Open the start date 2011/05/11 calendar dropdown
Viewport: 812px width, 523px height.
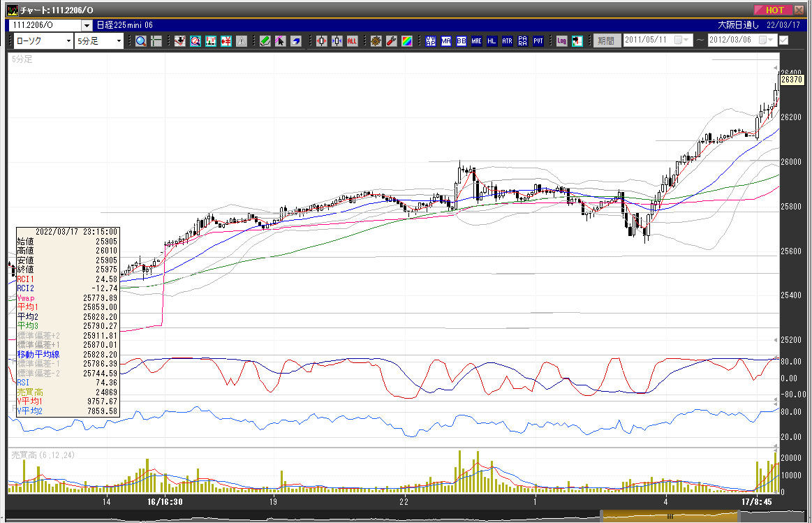[682, 40]
